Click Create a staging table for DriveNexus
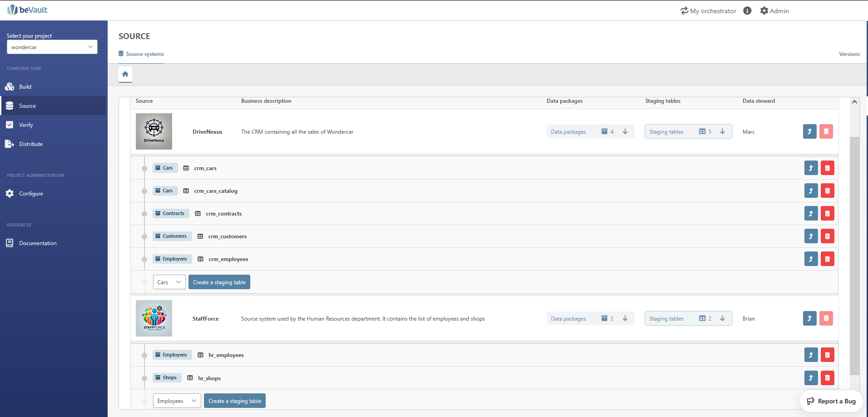This screenshot has width=868, height=417. [219, 282]
